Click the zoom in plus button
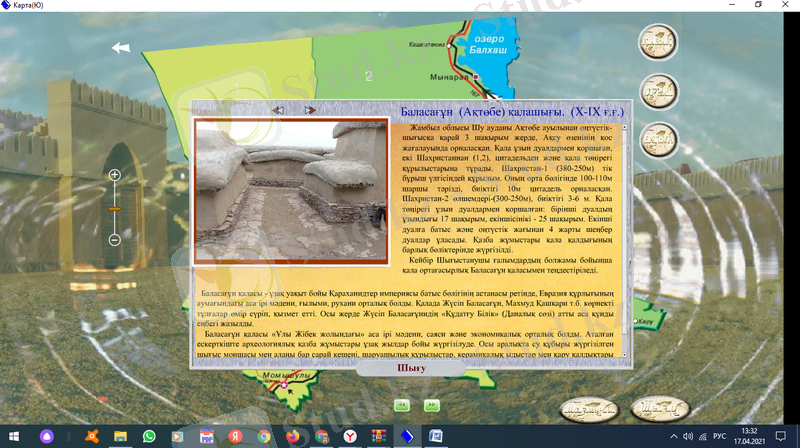Viewport: 800px width, 448px height. pos(114,175)
